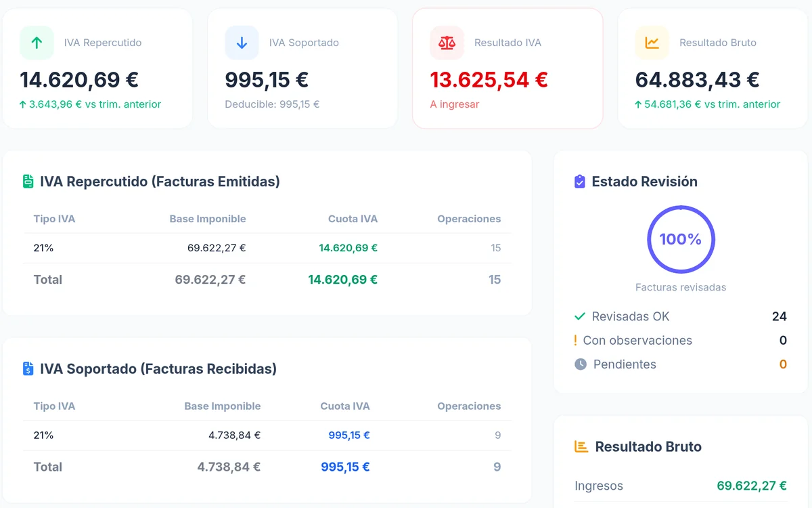Click the 'Deducible: 995,15 €' text
Viewport: 812px width, 508px height.
(272, 104)
